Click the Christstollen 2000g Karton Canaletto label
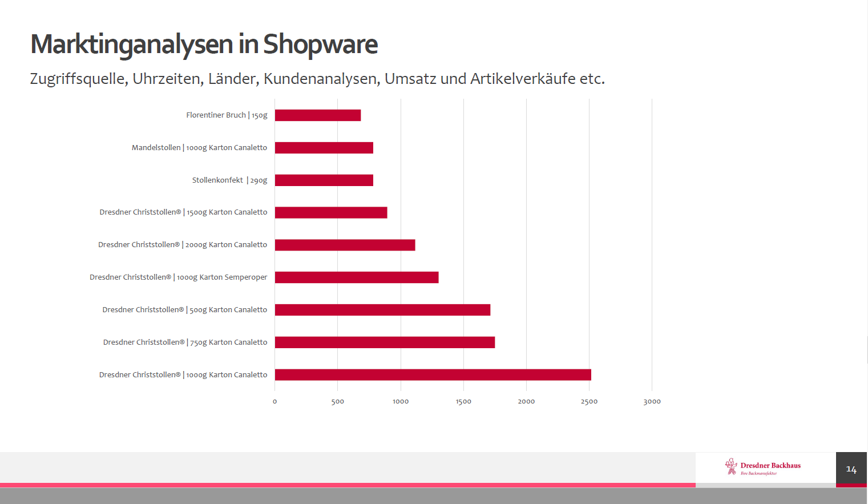868x504 pixels. [183, 245]
